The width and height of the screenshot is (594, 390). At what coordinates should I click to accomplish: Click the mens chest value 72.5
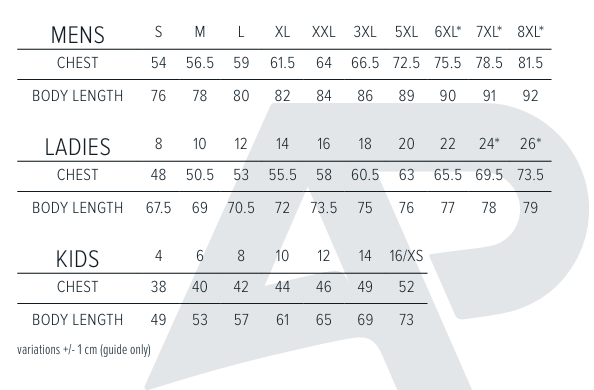tap(406, 63)
